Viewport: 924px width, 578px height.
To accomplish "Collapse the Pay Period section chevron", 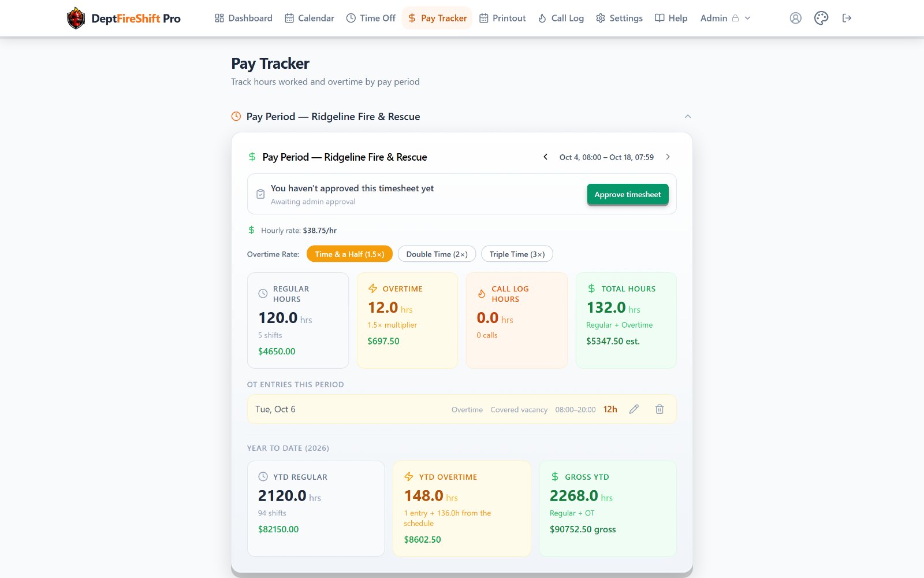I will coord(687,116).
